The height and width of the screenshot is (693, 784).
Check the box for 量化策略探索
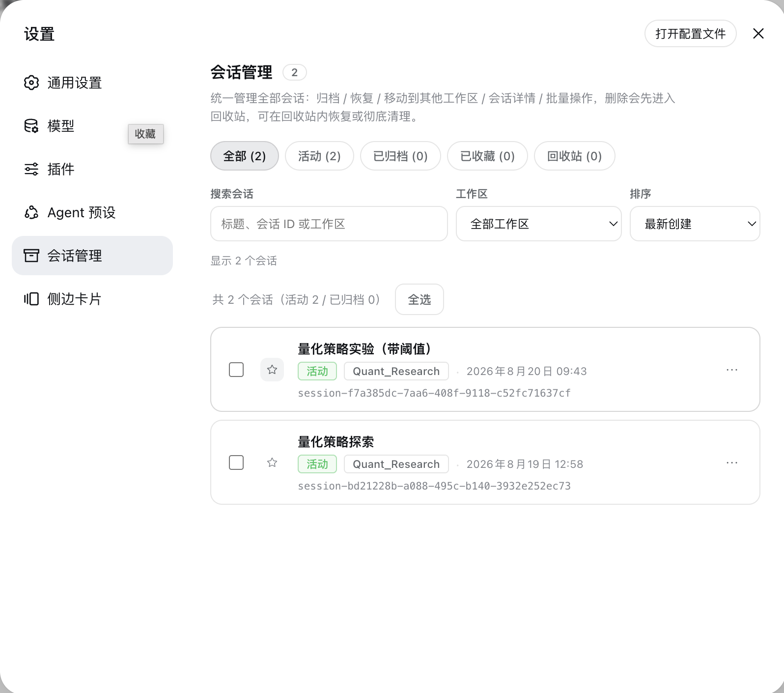coord(236,462)
